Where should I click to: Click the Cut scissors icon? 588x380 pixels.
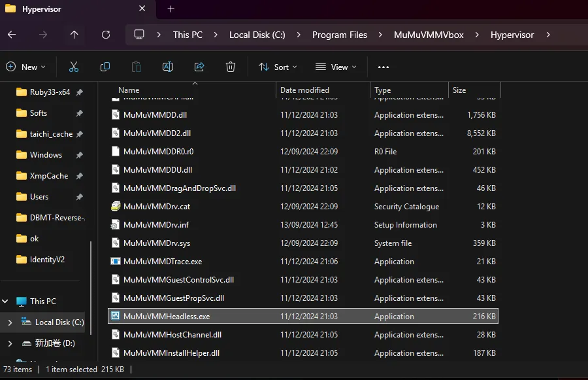[x=74, y=67]
